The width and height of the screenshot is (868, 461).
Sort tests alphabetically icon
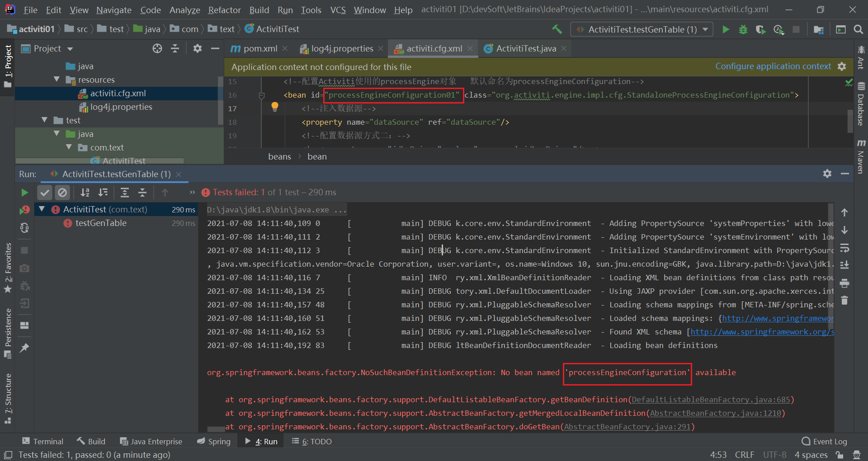click(x=85, y=193)
